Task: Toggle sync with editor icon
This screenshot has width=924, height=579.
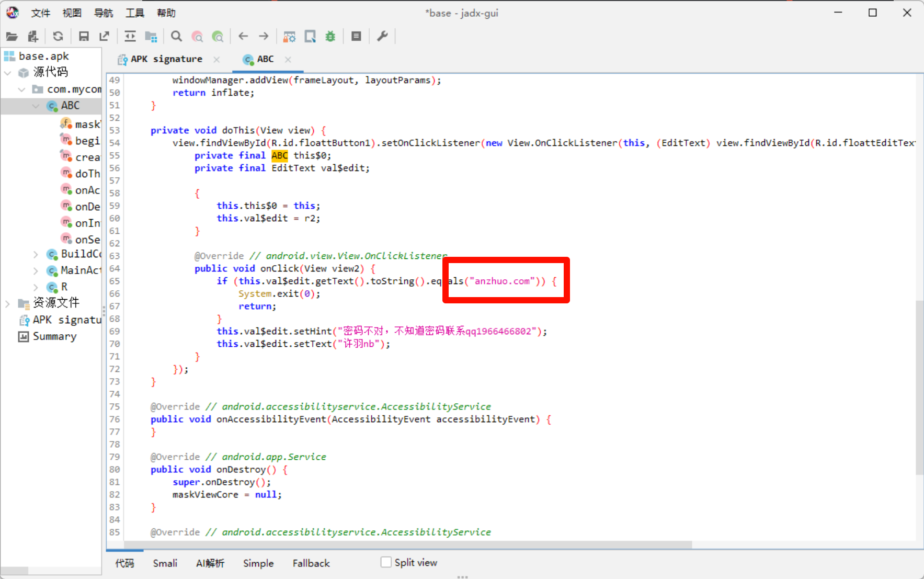Action: tap(130, 37)
